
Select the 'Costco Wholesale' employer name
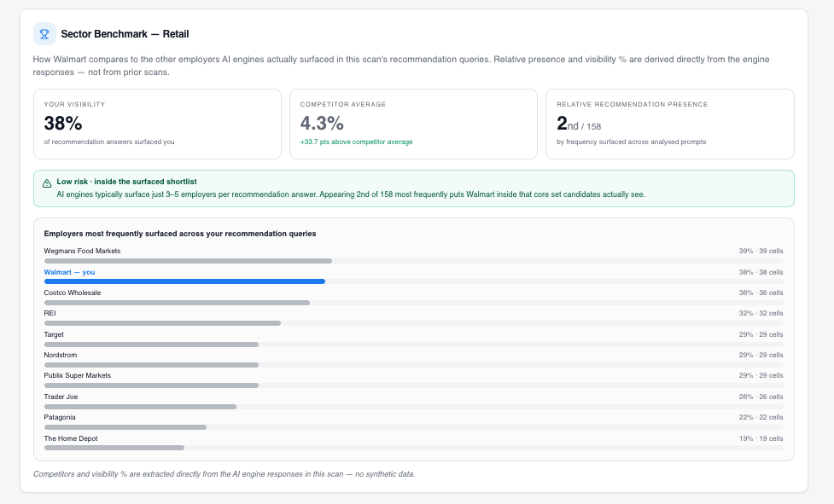(73, 293)
